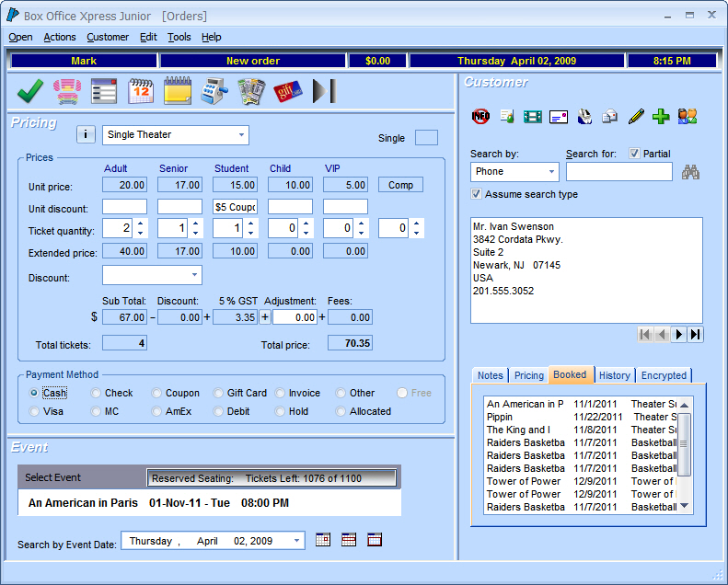
Task: Open the calendar icon showing 12
Action: (141, 91)
